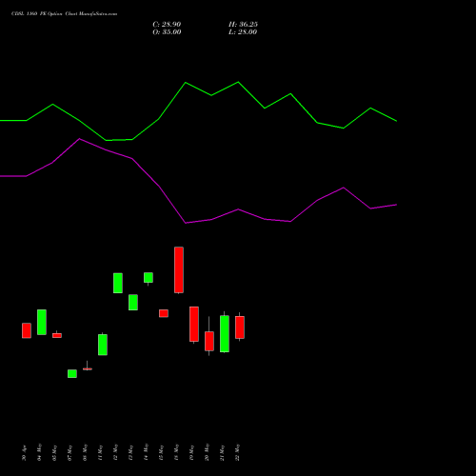The width and height of the screenshot is (476, 476).
Task: Select the 18 May date label
Action: (176, 452)
